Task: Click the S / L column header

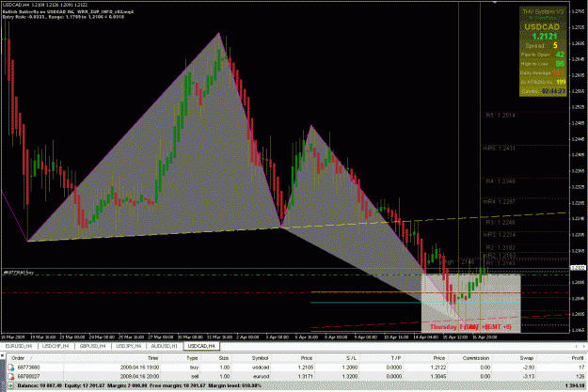Action: [x=351, y=358]
